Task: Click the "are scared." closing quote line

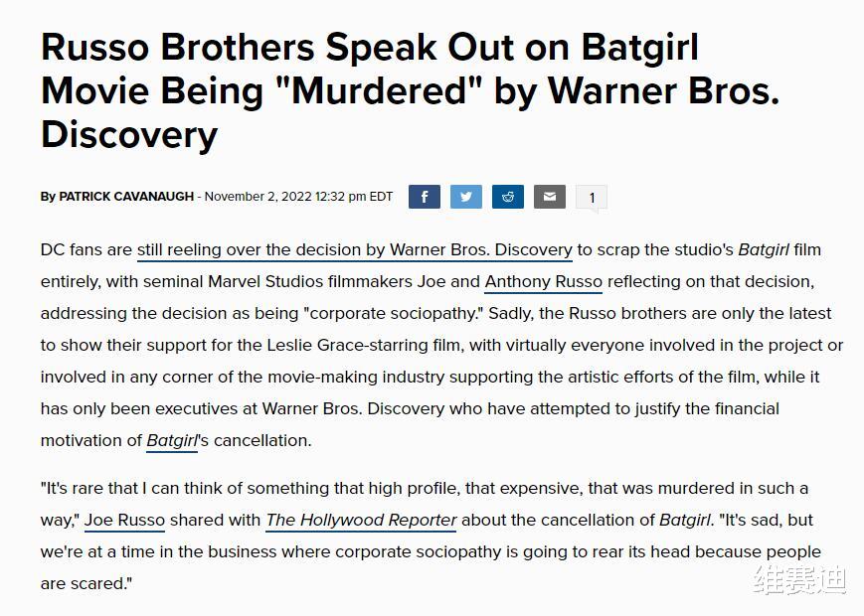Action: tap(86, 583)
